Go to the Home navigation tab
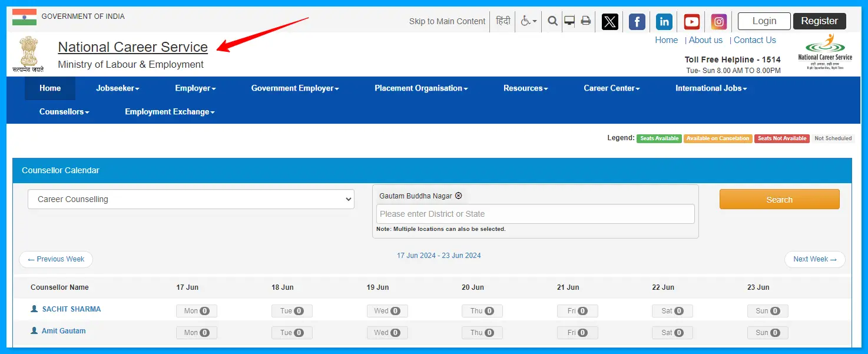868x354 pixels. click(x=50, y=88)
